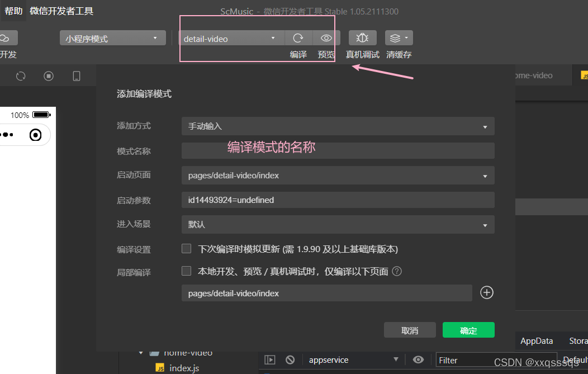This screenshot has height=374, width=588.
Task: Click the compile refresh icon
Action: click(298, 38)
